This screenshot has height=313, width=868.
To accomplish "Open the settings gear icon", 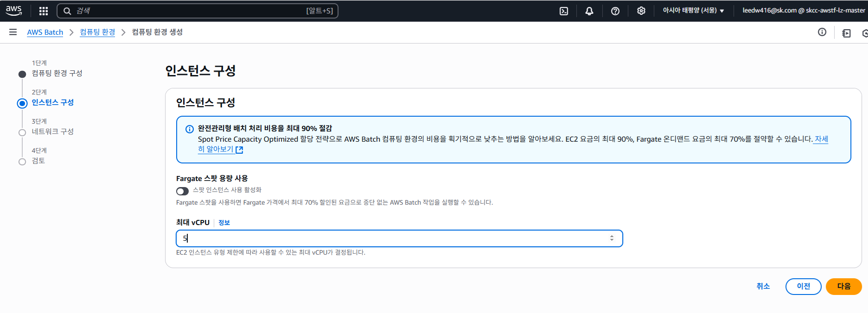I will pos(641,11).
